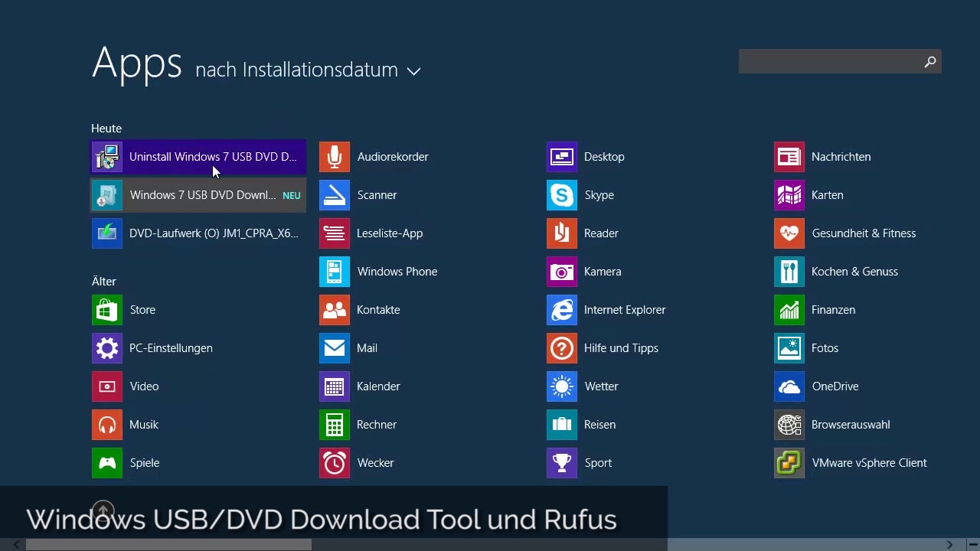Open the Spiele gamepad icon

click(107, 463)
